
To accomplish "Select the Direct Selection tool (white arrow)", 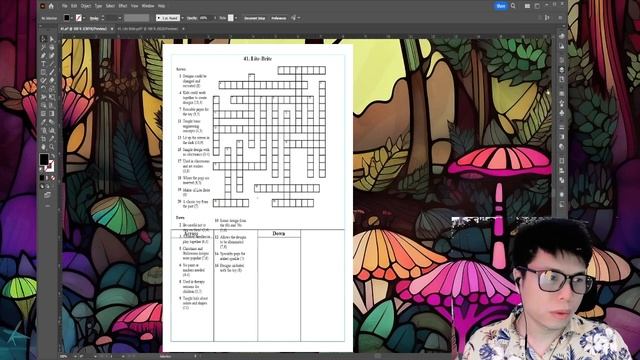I will (52, 39).
